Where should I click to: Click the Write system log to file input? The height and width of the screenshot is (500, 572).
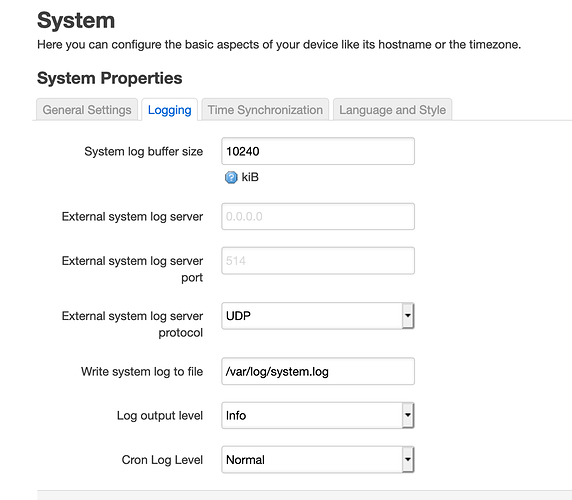(x=318, y=371)
